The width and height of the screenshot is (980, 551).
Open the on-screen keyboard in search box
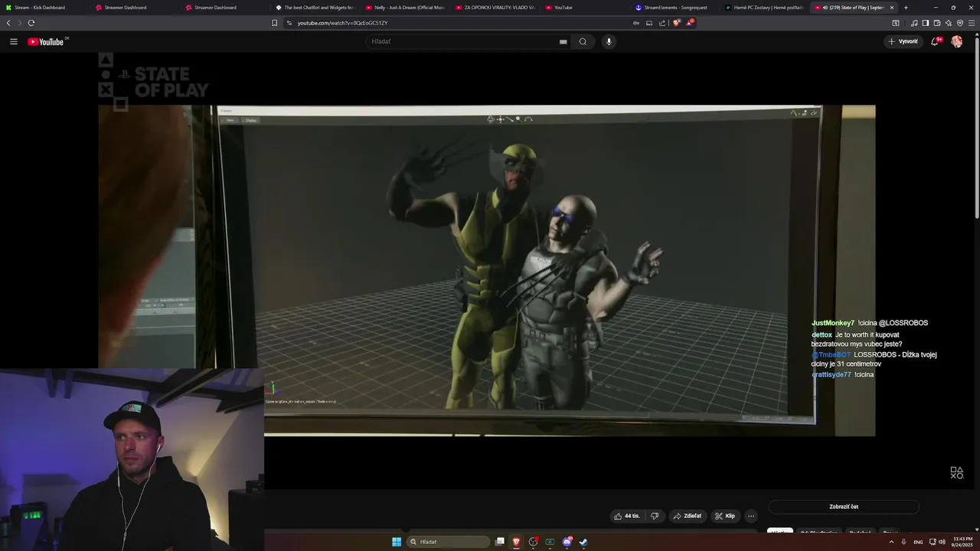tap(563, 41)
